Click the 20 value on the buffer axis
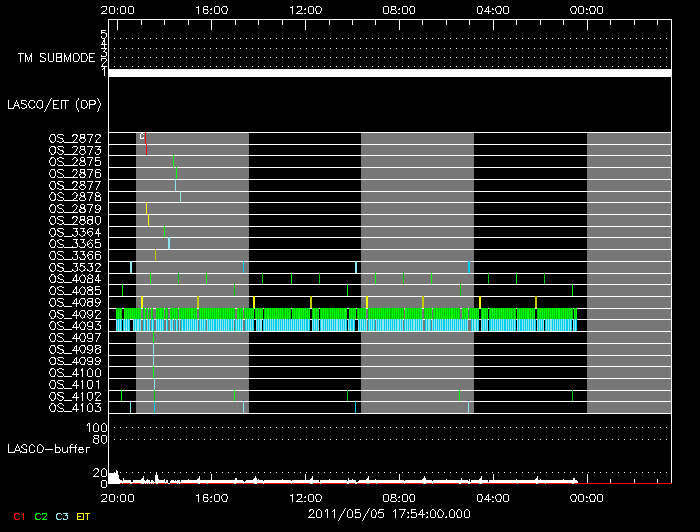Viewport: 700px width, 532px height. pos(100,473)
